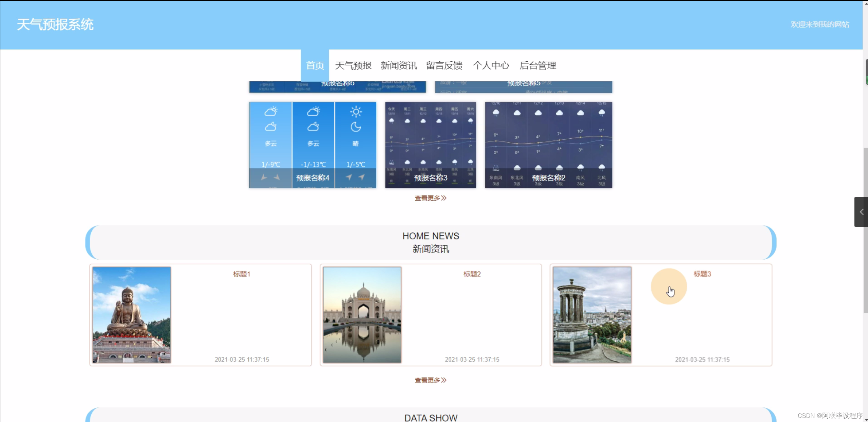Open the 后台管理 page
This screenshot has width=868, height=422.
[537, 65]
